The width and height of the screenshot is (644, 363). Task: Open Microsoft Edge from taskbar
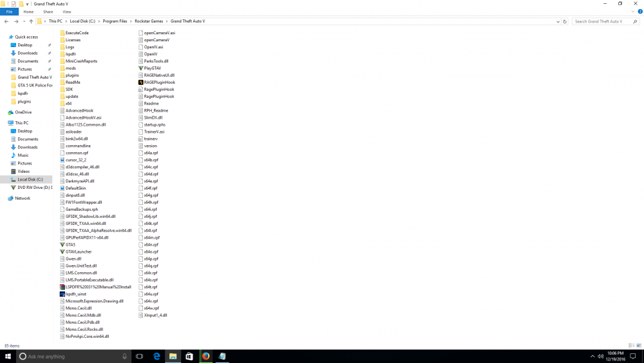click(156, 357)
